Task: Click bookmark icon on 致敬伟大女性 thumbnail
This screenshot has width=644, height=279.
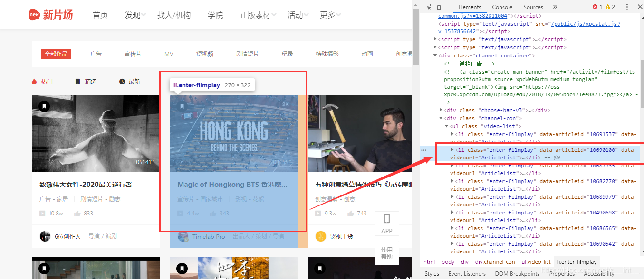Action: (44, 106)
